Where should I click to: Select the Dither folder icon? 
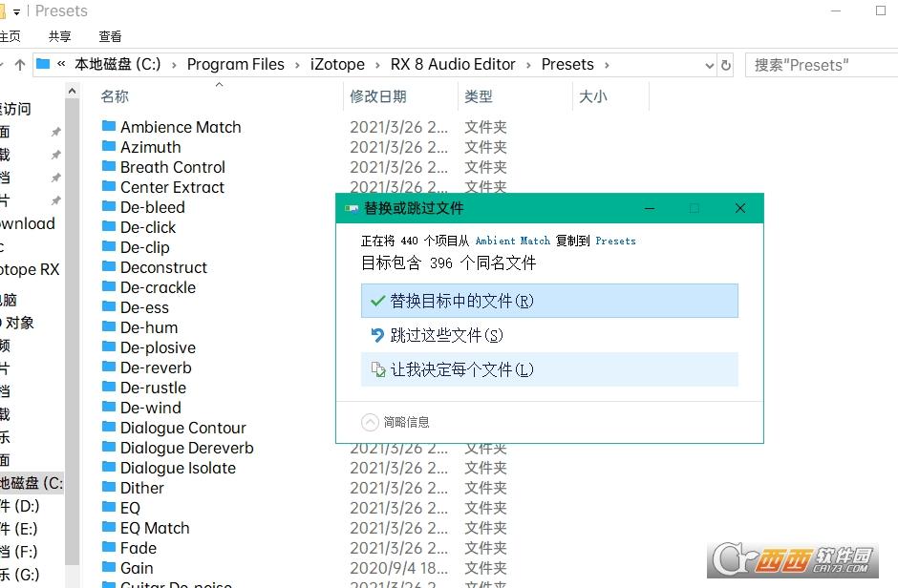pos(109,488)
